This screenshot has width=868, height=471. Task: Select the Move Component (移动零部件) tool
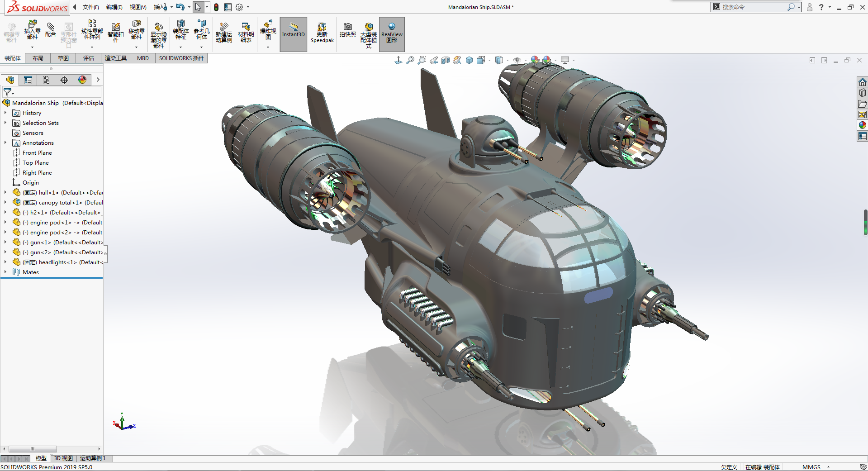[x=136, y=31]
